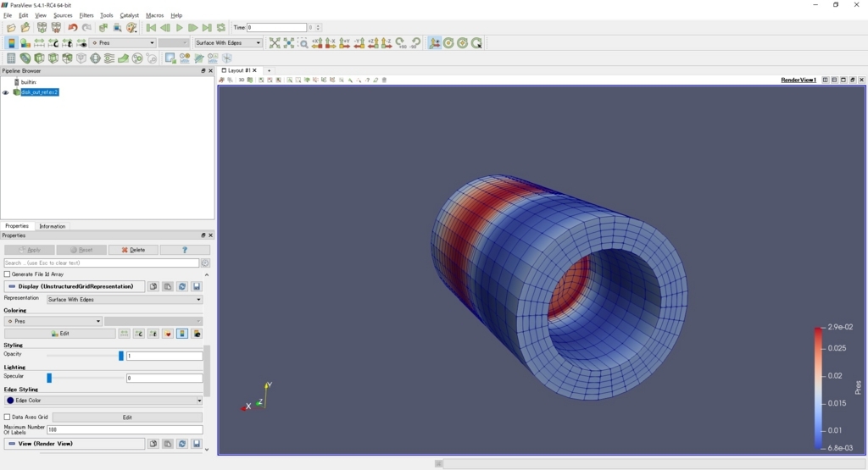Set view direction to -X
Image resolution: width=868 pixels, height=470 pixels.
pos(331,43)
